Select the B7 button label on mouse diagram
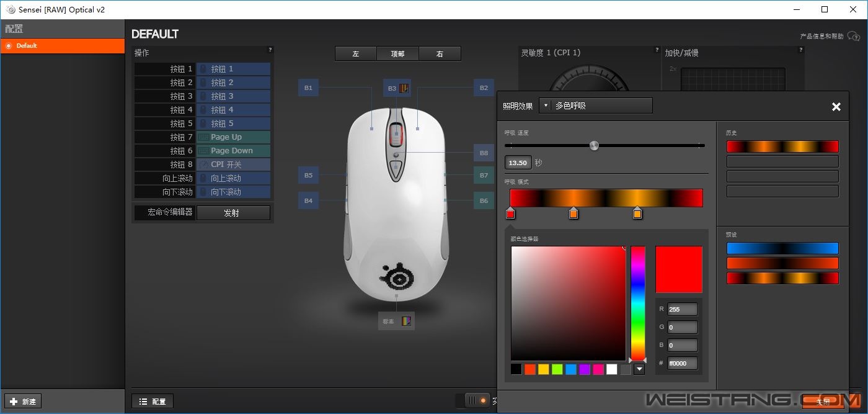The width and height of the screenshot is (868, 414). (x=484, y=176)
